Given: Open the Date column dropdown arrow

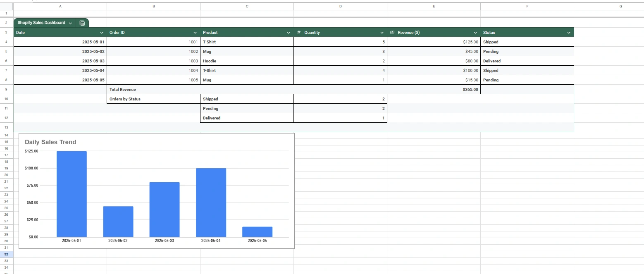Looking at the screenshot, I should coord(102,33).
